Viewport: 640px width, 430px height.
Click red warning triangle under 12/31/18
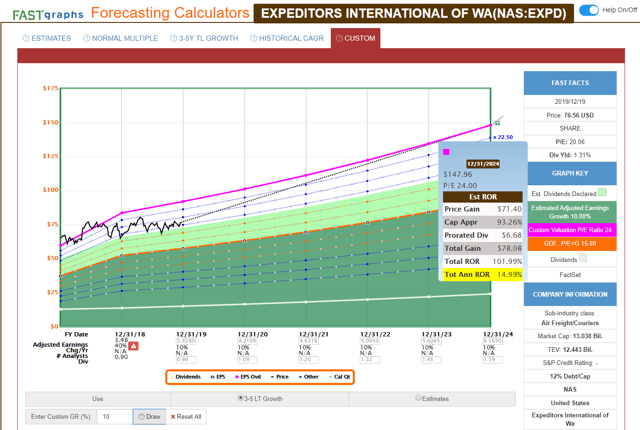[x=133, y=346]
